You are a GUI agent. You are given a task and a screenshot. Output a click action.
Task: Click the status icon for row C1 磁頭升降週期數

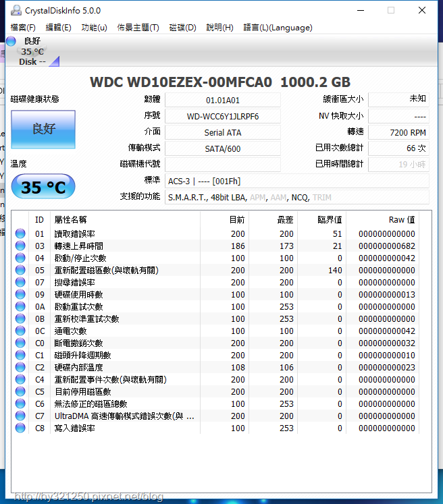[20, 355]
